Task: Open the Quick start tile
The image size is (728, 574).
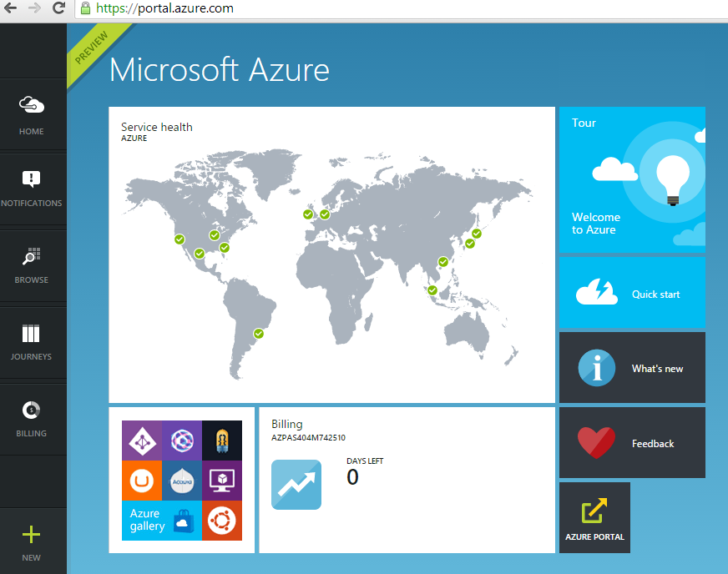Action: pyautogui.click(x=632, y=292)
